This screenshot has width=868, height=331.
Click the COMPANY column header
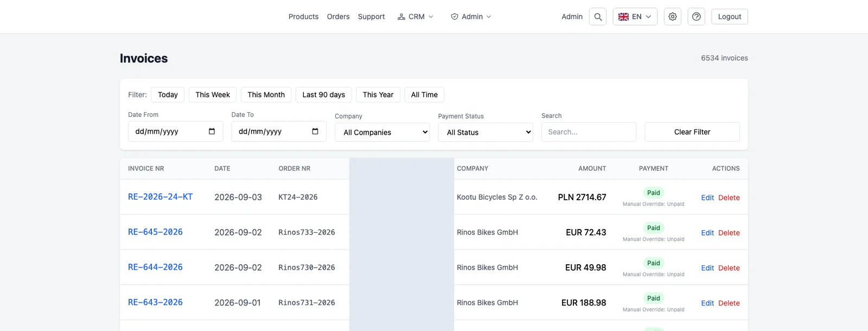(473, 169)
